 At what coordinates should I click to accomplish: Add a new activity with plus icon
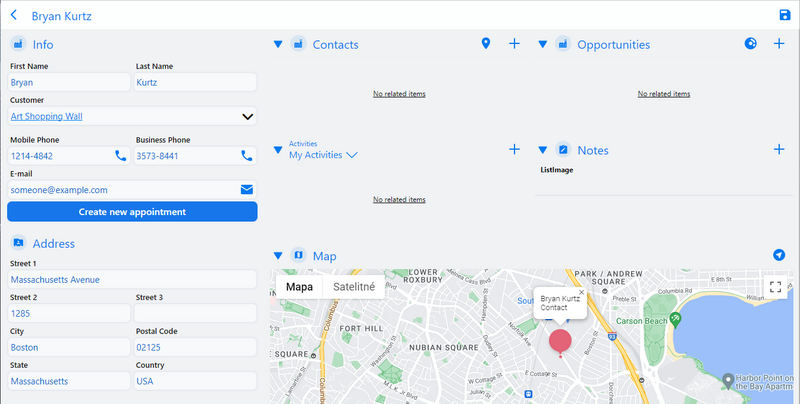coord(514,149)
